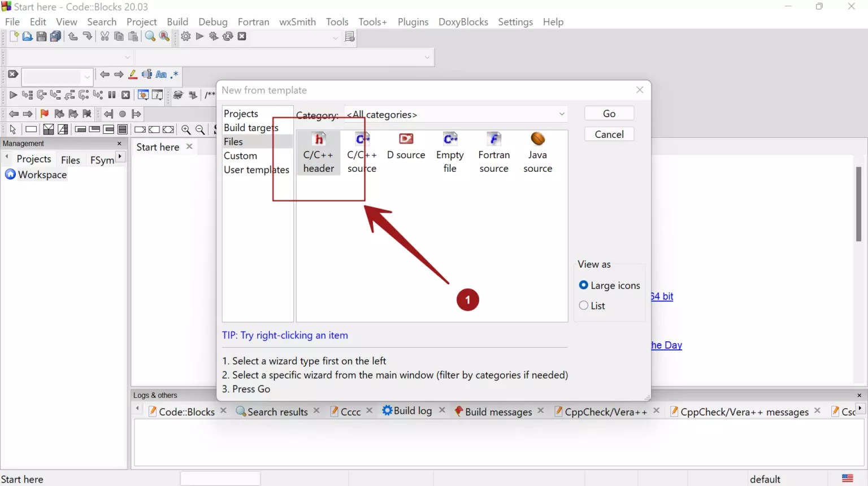Open the wxSmith menu
This screenshot has width=868, height=486.
(297, 21)
